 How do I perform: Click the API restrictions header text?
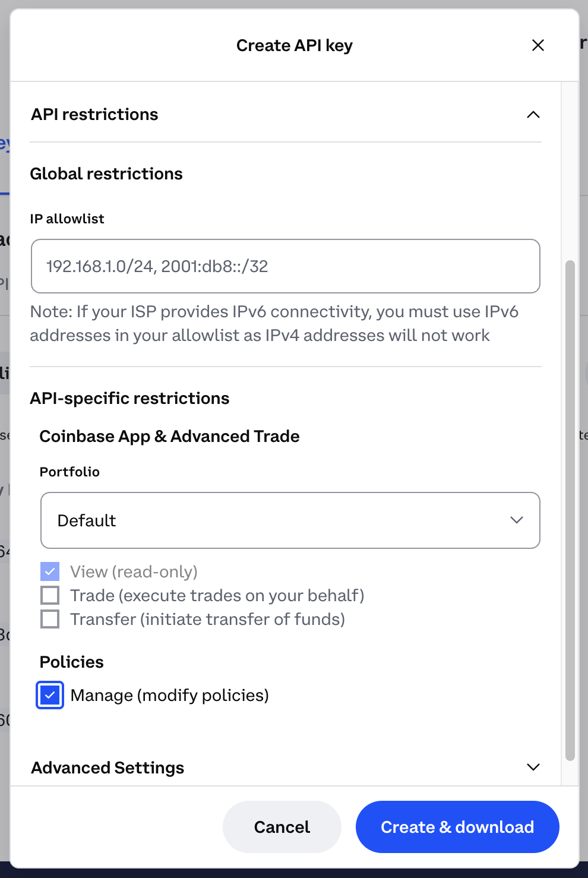click(x=95, y=114)
